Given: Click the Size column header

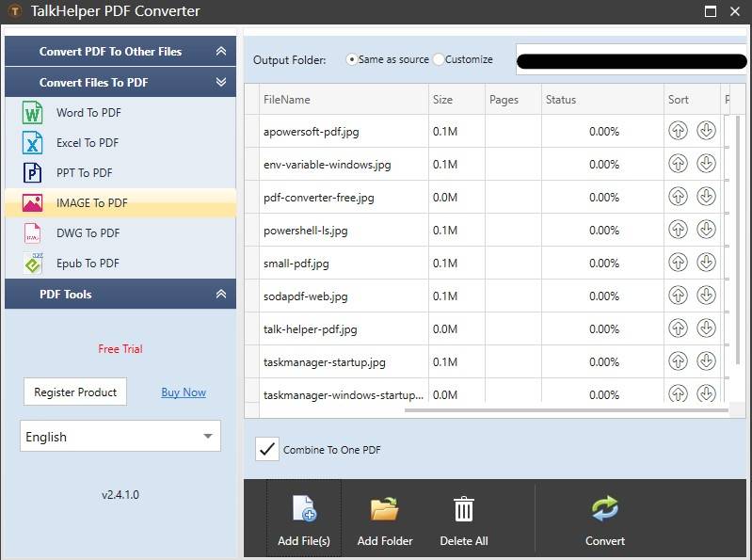Looking at the screenshot, I should [457, 100].
